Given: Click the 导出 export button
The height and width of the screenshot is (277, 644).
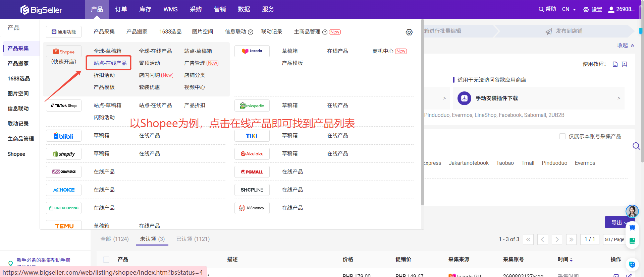Looking at the screenshot, I should pos(616,222).
